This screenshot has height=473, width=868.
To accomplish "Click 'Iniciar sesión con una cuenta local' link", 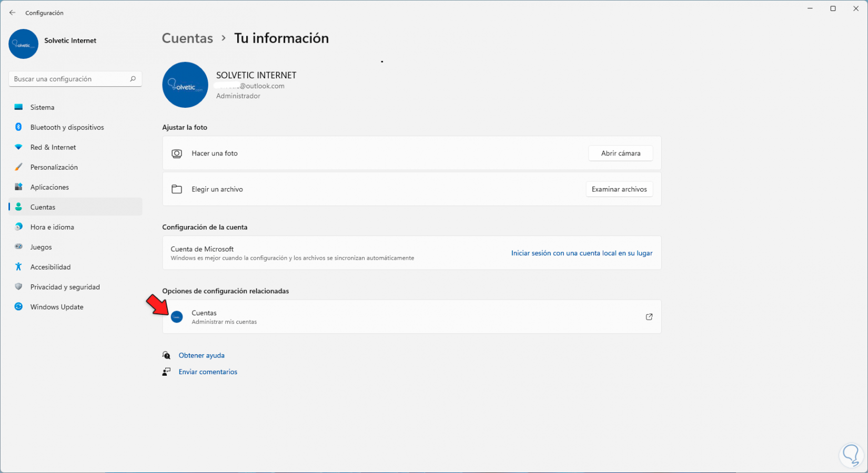I will tap(582, 253).
